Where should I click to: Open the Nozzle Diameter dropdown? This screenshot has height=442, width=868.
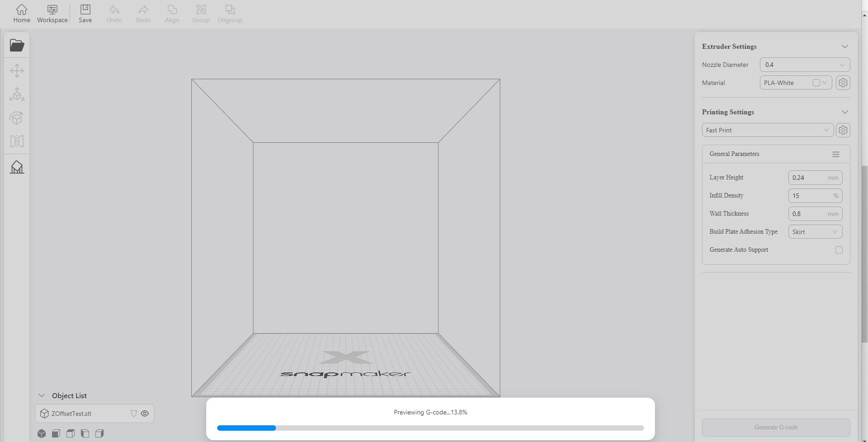pyautogui.click(x=805, y=65)
